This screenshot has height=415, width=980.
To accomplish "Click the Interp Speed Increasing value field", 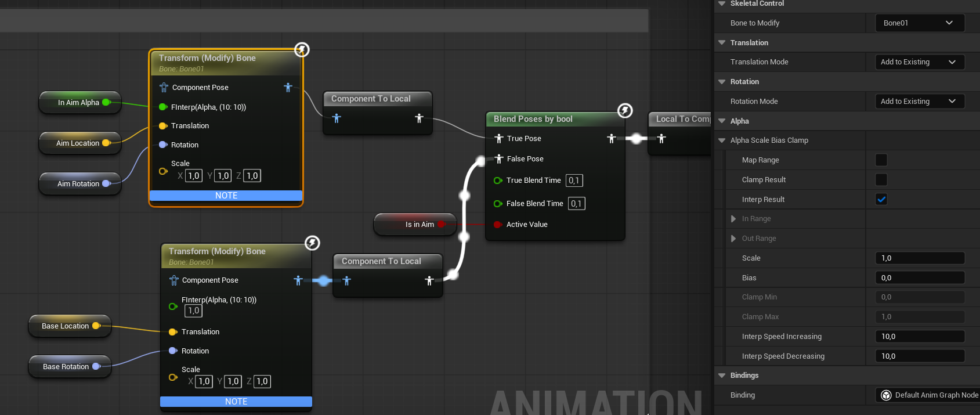I will 919,337.
